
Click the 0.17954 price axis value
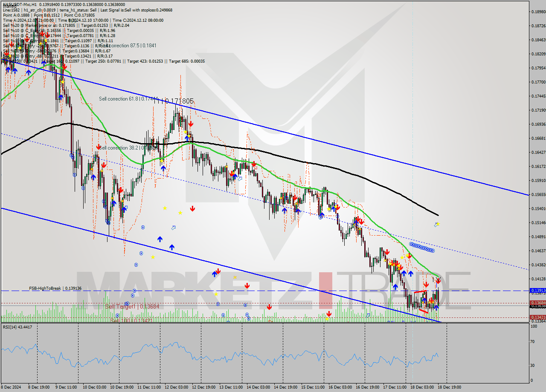point(538,68)
